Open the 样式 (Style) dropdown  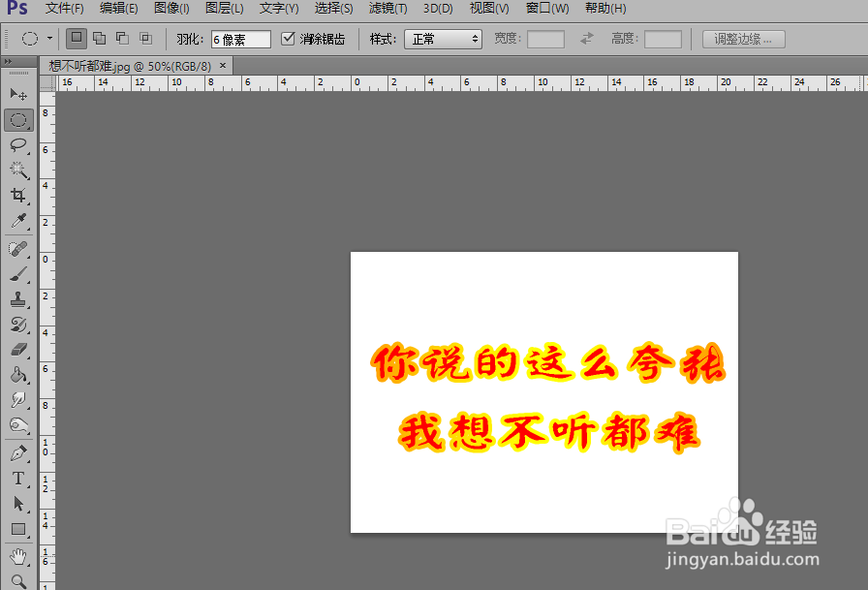[443, 39]
